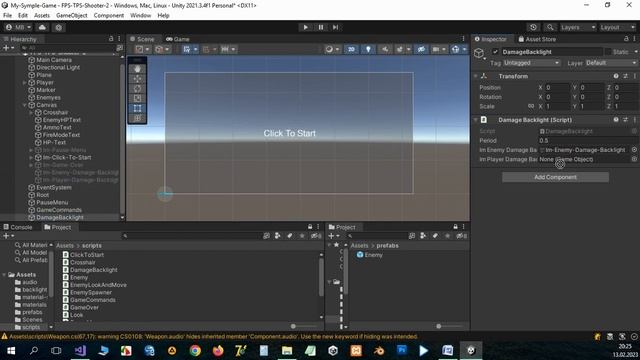Click the Add Component button

(x=555, y=177)
